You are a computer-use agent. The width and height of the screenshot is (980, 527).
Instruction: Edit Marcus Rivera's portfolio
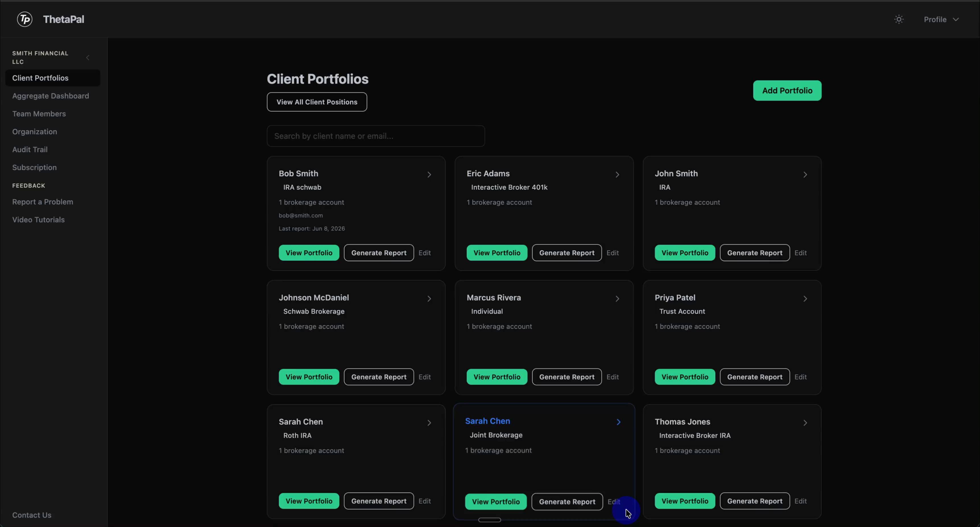[x=613, y=377]
